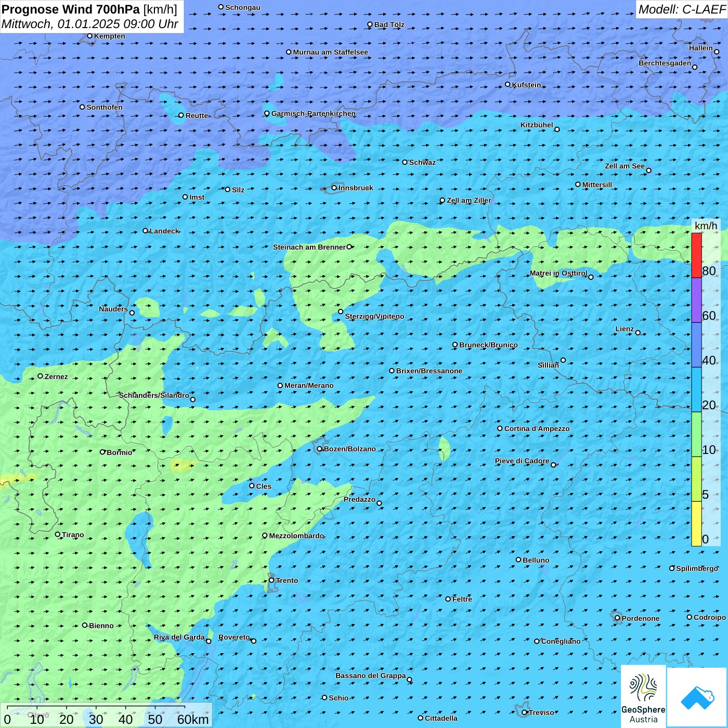Click the Lienz city marker
Image resolution: width=728 pixels, height=728 pixels.
pos(638,333)
